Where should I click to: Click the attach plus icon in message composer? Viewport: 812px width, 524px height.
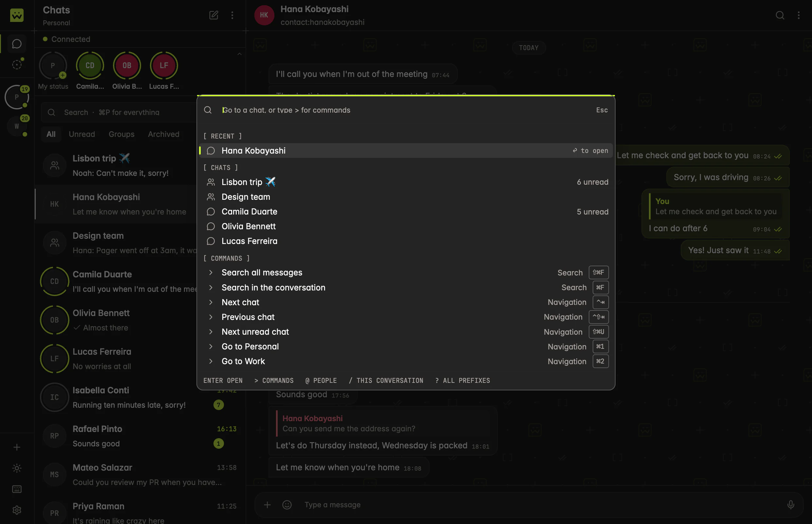pyautogui.click(x=268, y=505)
